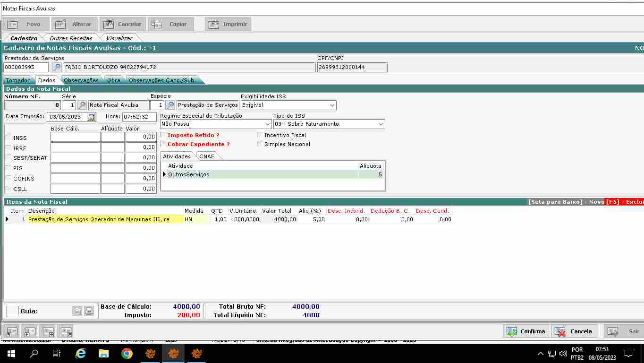
Task: Expand the Tipo de ISS dropdown
Action: click(381, 124)
